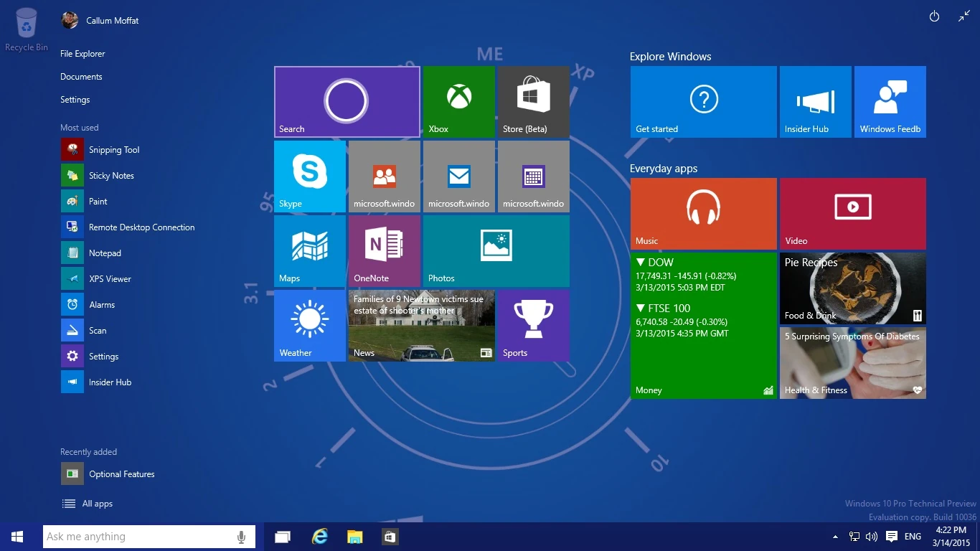Click the Explore Windows group heading
This screenshot has width=980, height=551.
point(670,57)
